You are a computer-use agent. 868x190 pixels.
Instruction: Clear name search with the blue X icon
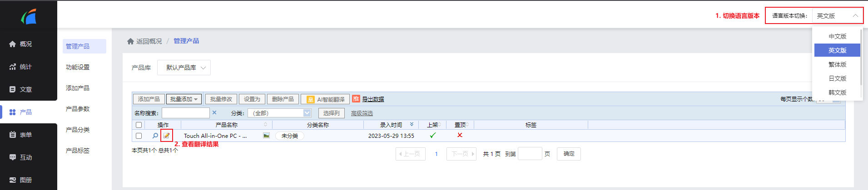pyautogui.click(x=214, y=112)
